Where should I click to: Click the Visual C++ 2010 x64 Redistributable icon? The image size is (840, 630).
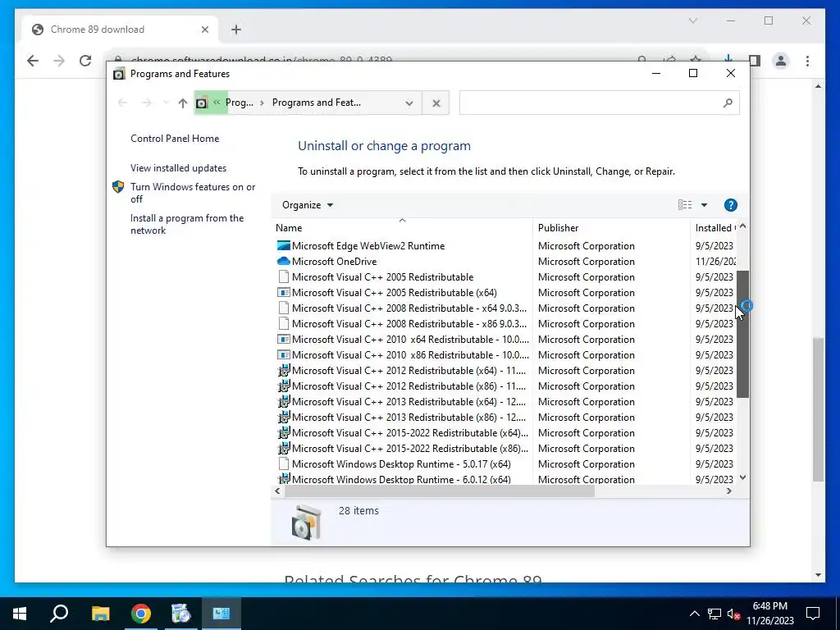tap(283, 339)
